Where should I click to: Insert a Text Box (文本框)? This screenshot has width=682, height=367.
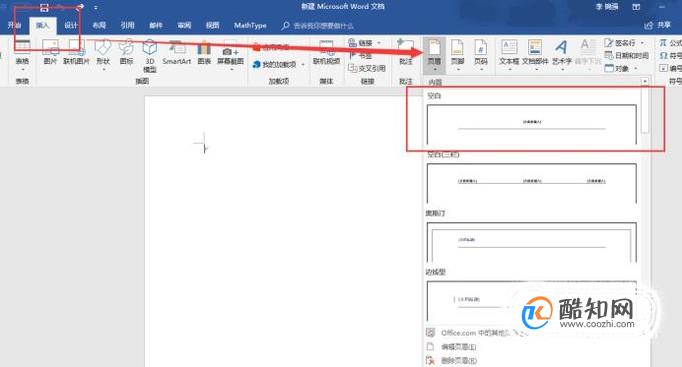tap(509, 55)
